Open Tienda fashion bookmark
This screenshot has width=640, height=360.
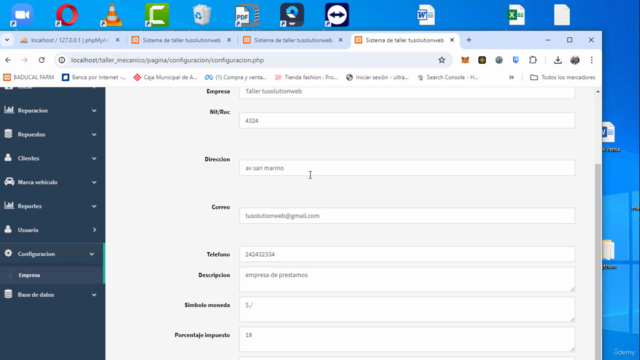click(307, 77)
